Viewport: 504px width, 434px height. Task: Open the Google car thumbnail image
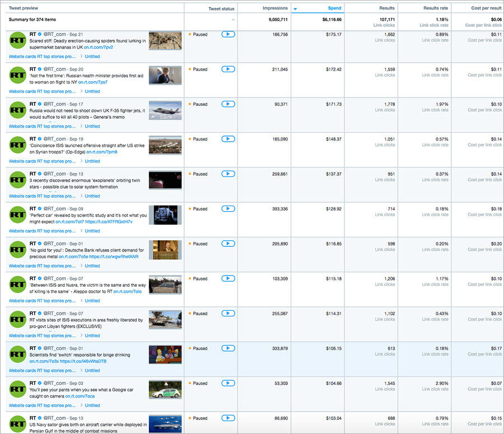(165, 389)
